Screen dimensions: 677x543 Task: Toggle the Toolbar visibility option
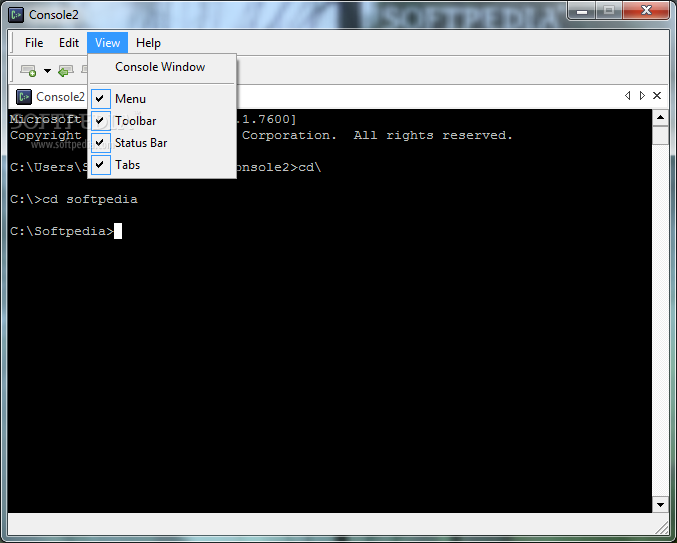162,120
